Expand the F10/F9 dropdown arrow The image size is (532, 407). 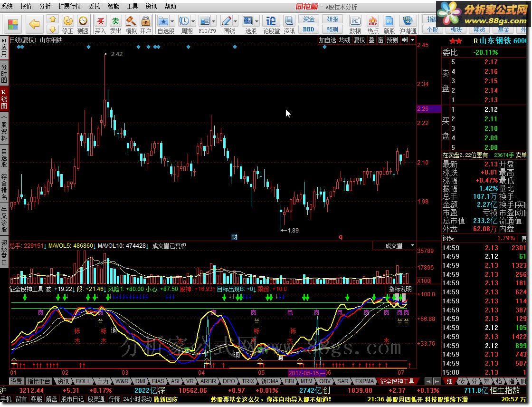[214, 21]
